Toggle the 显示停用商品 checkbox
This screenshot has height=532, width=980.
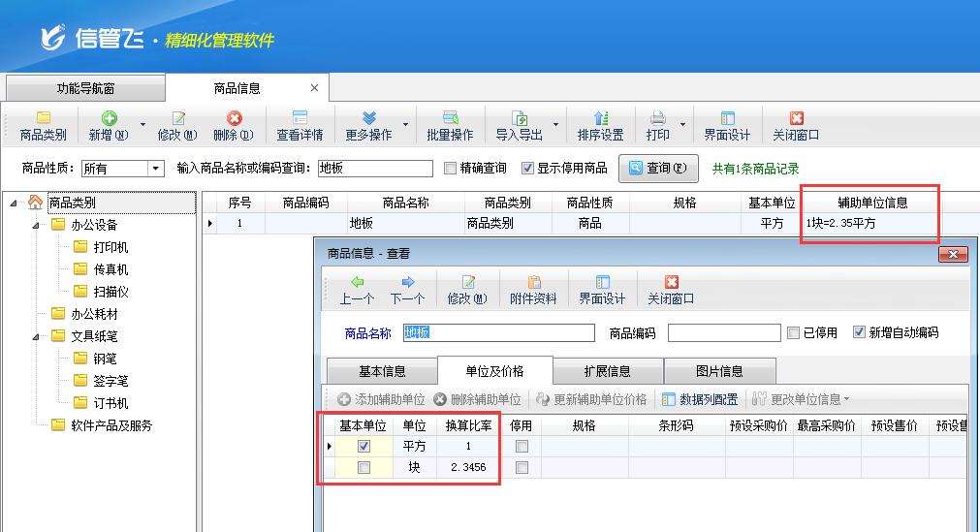[x=527, y=169]
